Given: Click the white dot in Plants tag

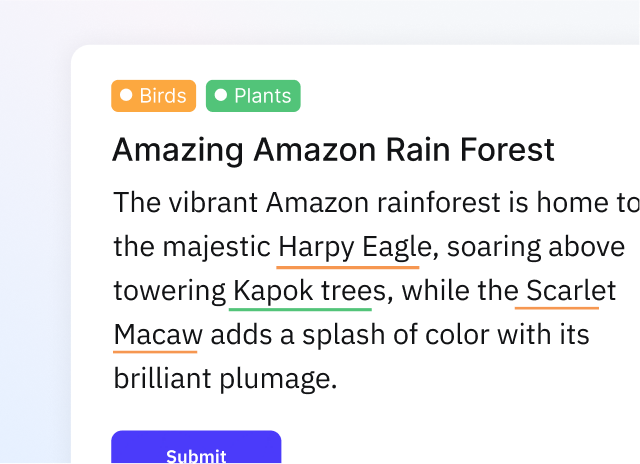Looking at the screenshot, I should click(221, 96).
